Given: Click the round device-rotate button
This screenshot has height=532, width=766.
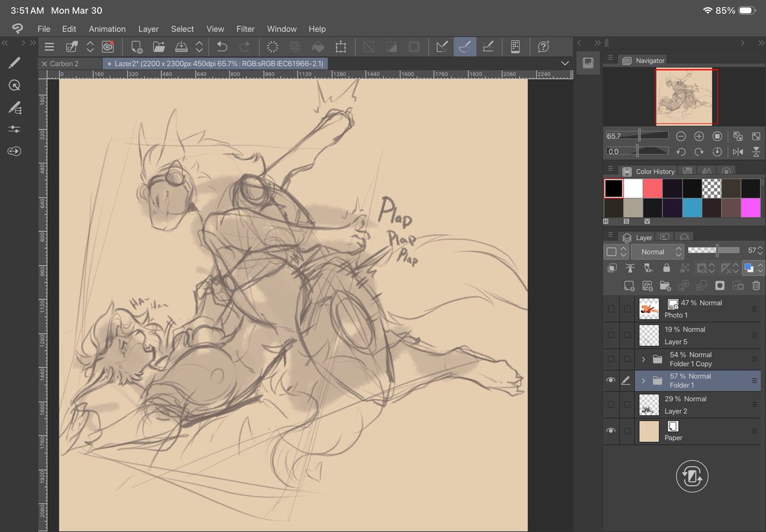Looking at the screenshot, I should 692,477.
